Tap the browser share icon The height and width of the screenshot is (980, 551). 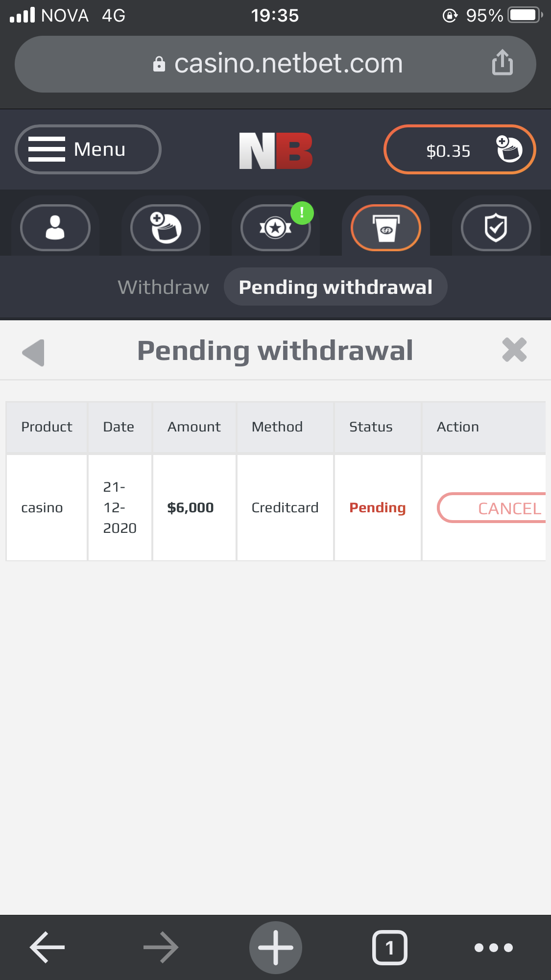(x=503, y=63)
